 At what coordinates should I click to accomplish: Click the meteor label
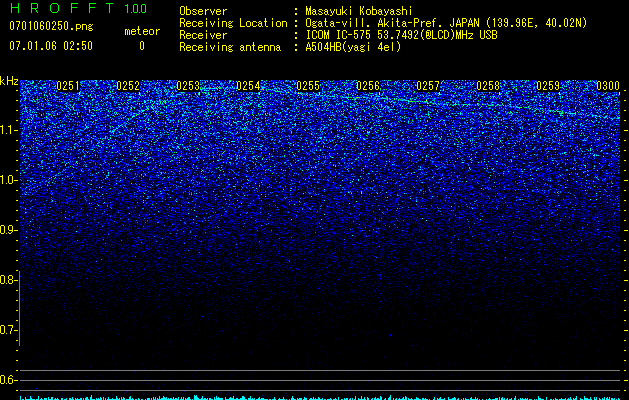pyautogui.click(x=142, y=31)
